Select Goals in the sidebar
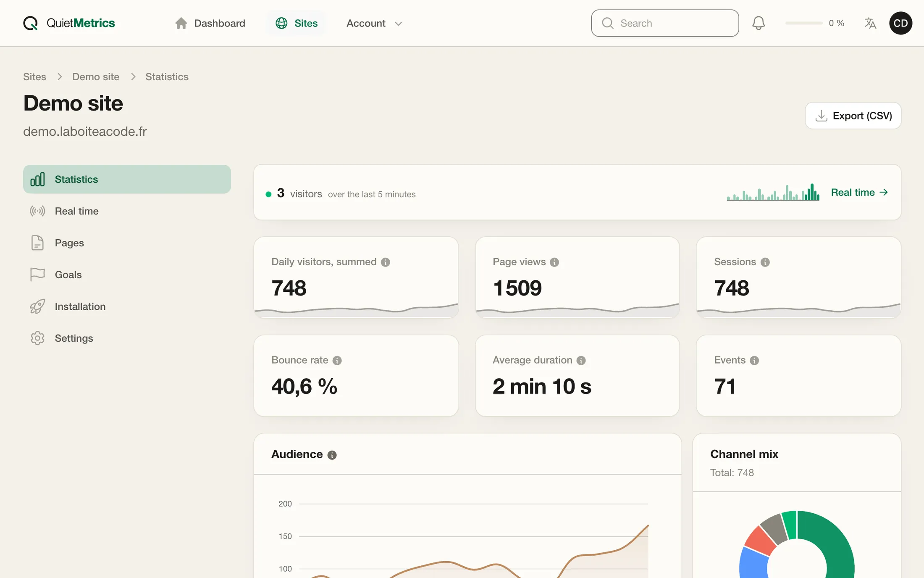Image resolution: width=924 pixels, height=578 pixels. click(127, 274)
